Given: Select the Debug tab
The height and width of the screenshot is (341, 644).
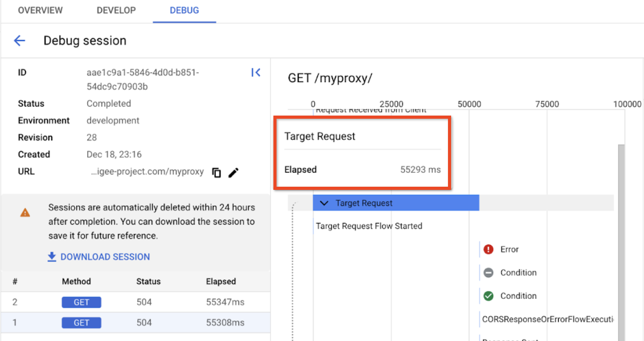Looking at the screenshot, I should pos(184,10).
